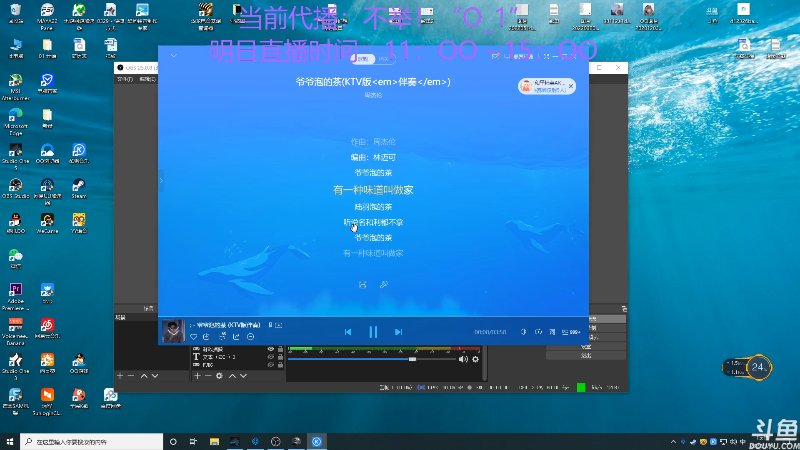Open the Windows Start menu
800x450 pixels.
(x=10, y=441)
